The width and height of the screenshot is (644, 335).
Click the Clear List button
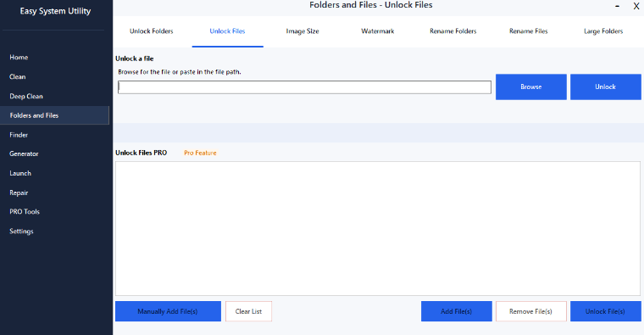tap(248, 311)
